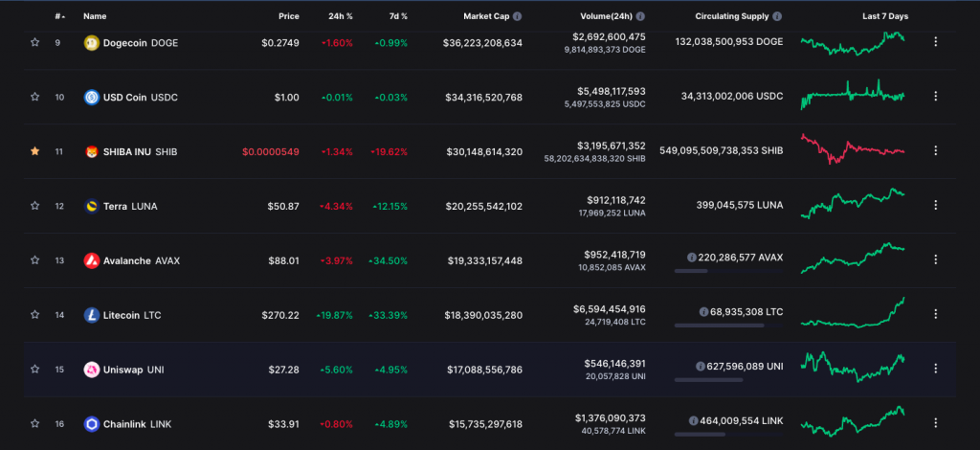Star Uniswap for the watchlist
This screenshot has width=980, height=450.
tap(35, 369)
